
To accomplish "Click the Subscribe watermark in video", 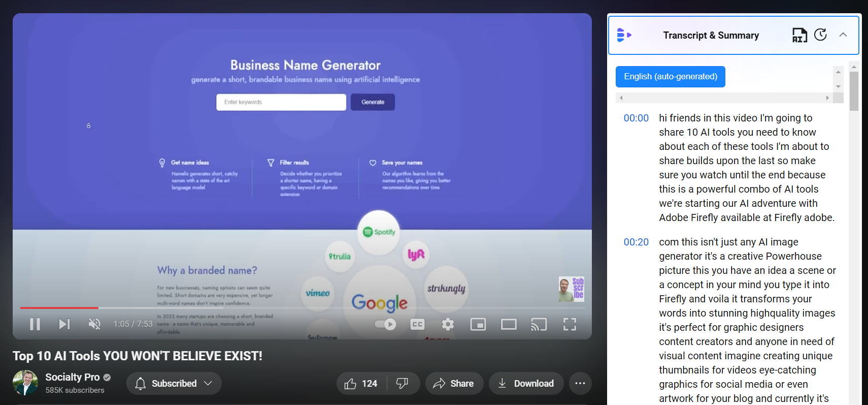I will point(572,289).
